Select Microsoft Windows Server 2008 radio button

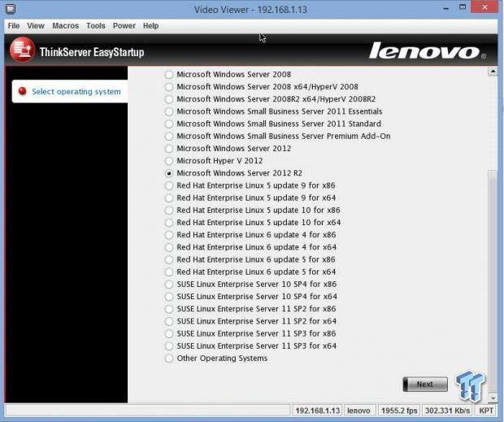pos(169,75)
